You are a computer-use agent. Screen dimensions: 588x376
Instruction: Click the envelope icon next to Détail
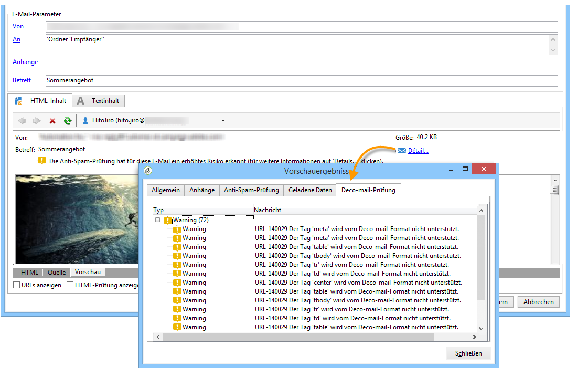tap(402, 151)
